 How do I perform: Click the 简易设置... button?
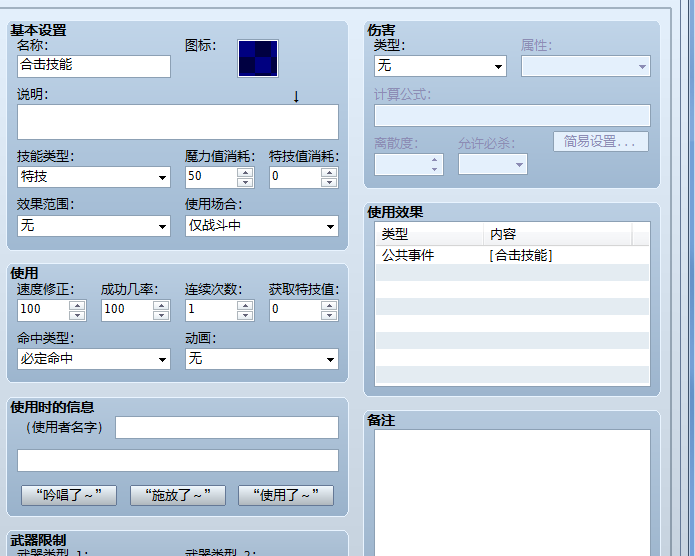pos(601,141)
